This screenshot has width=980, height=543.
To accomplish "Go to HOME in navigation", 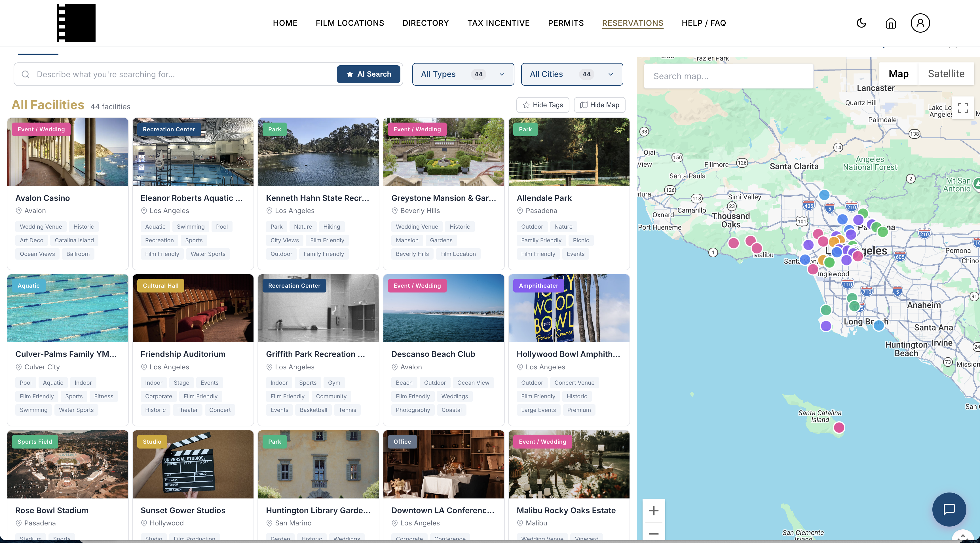I will pyautogui.click(x=285, y=23).
